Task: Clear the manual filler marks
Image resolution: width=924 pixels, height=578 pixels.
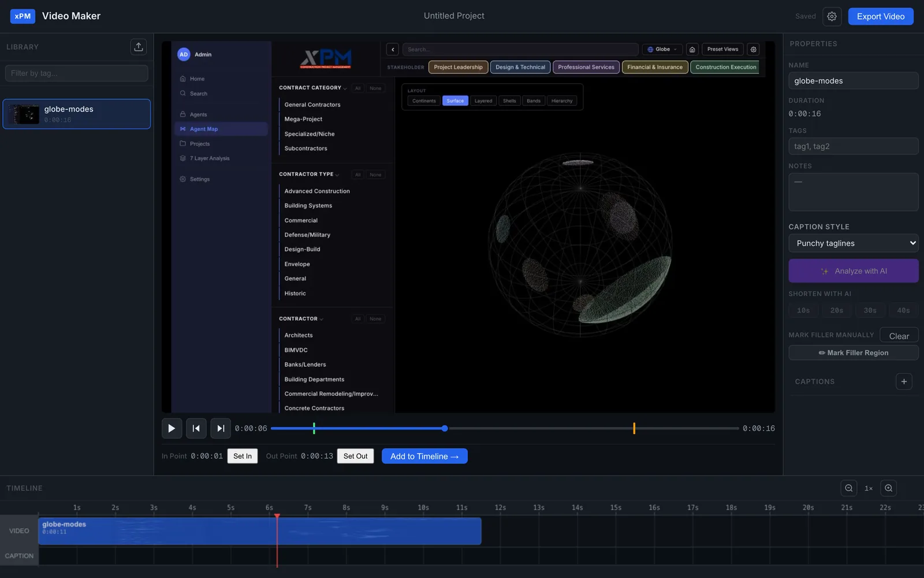Action: coord(899,336)
